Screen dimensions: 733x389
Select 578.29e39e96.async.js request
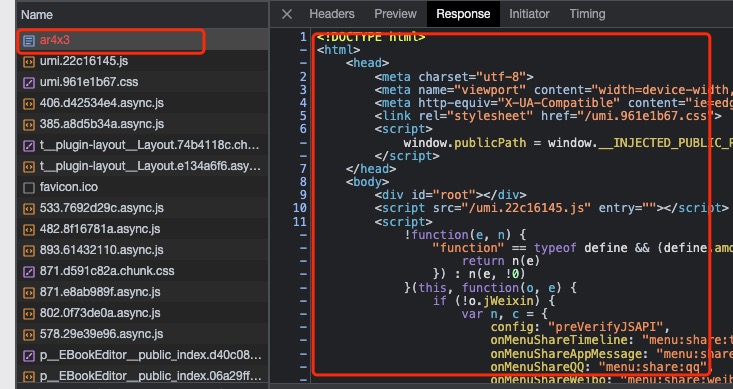[143, 335]
